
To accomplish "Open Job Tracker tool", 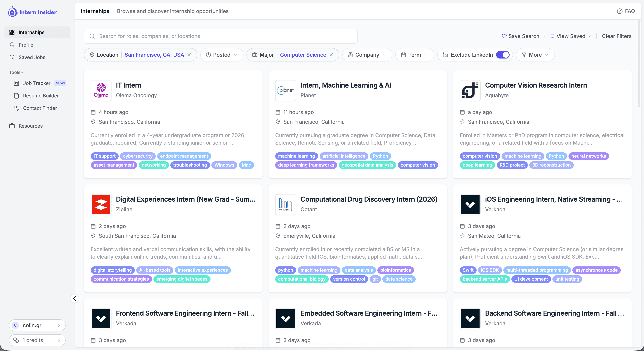I will (37, 83).
